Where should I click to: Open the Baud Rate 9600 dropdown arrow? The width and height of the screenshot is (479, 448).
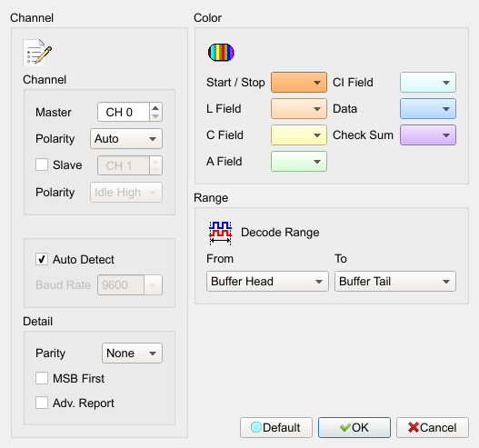coord(153,285)
